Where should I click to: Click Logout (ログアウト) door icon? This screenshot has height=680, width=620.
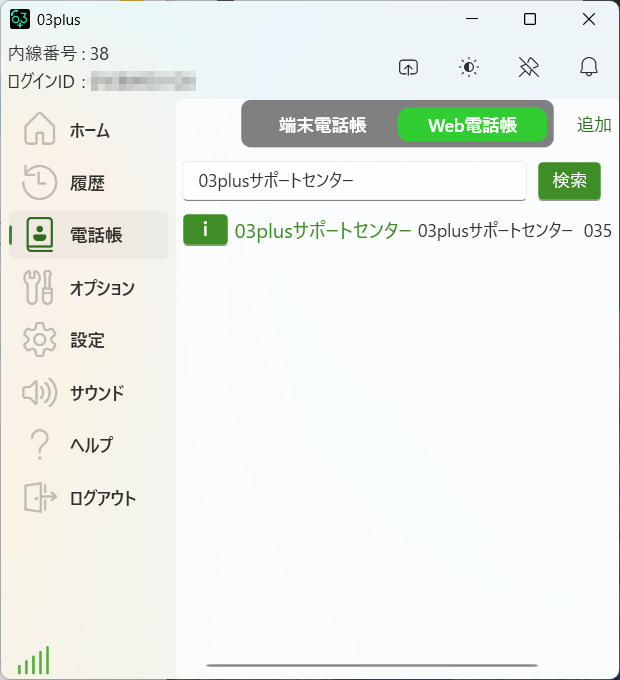tap(40, 497)
